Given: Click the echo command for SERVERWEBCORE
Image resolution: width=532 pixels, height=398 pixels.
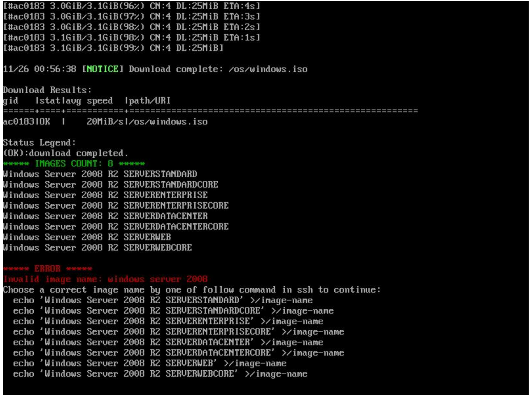Looking at the screenshot, I should tap(160, 374).
